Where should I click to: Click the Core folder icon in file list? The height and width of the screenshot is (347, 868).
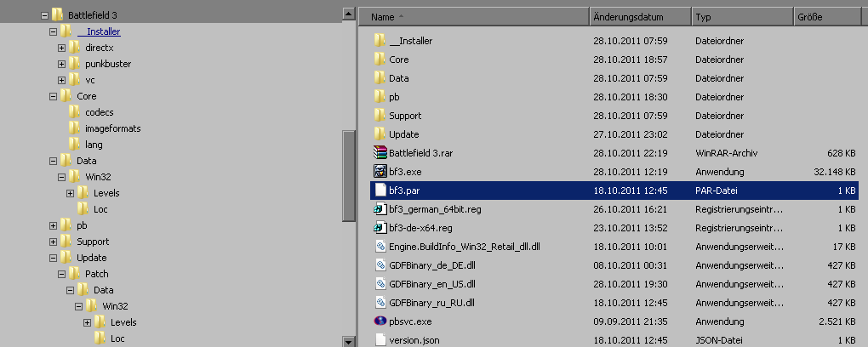point(380,60)
